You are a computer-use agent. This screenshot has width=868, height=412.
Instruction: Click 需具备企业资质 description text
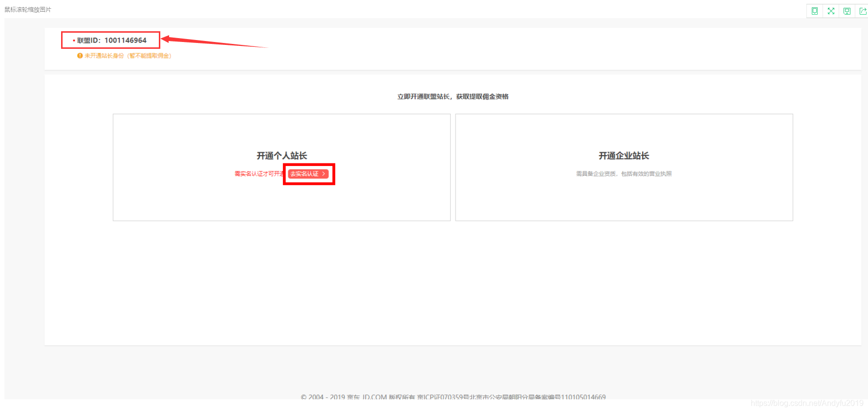pyautogui.click(x=624, y=174)
